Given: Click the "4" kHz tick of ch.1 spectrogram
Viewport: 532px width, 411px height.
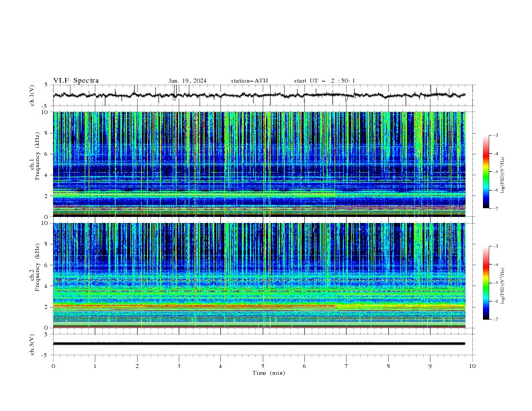Looking at the screenshot, I should point(48,175).
